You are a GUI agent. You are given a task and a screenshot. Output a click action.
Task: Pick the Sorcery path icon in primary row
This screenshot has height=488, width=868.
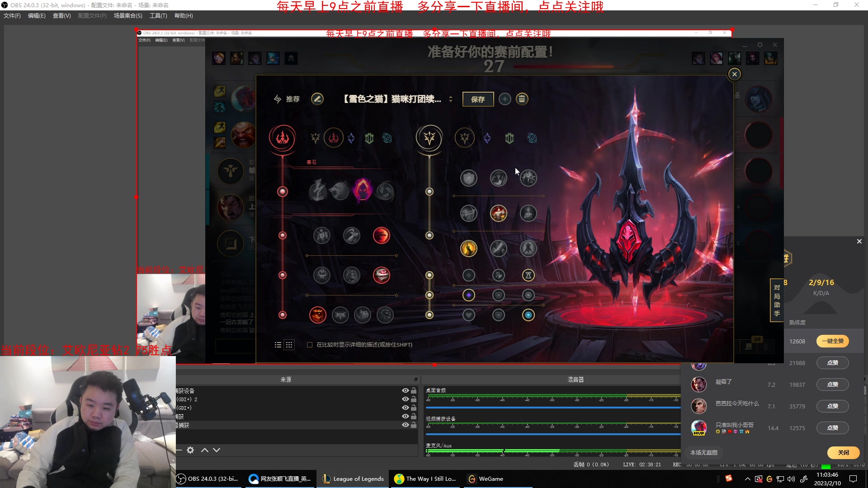click(x=351, y=138)
